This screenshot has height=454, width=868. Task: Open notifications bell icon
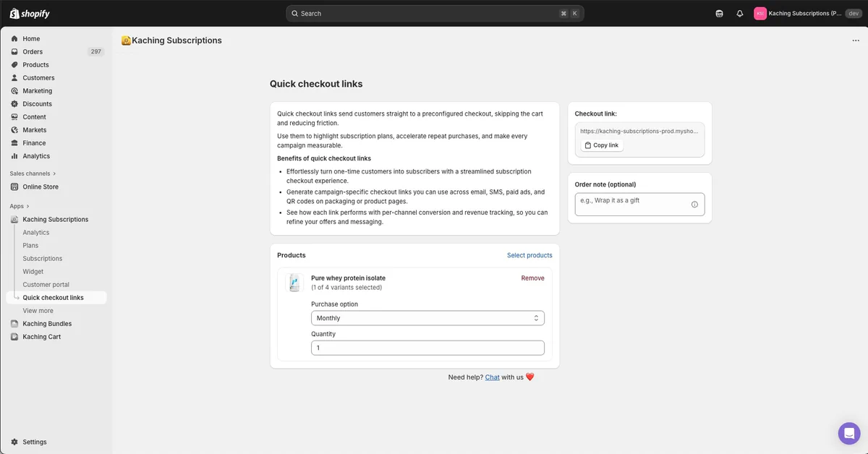tap(739, 13)
